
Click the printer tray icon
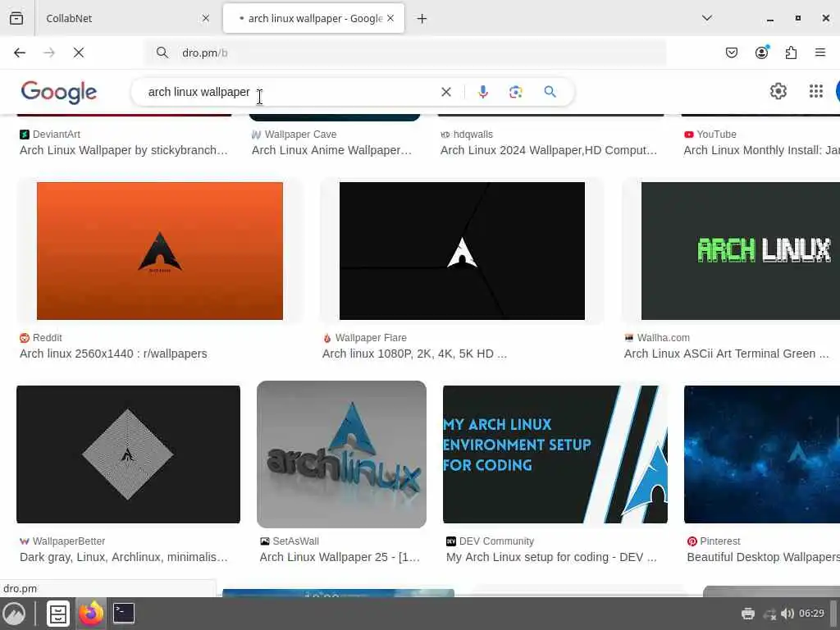click(748, 614)
